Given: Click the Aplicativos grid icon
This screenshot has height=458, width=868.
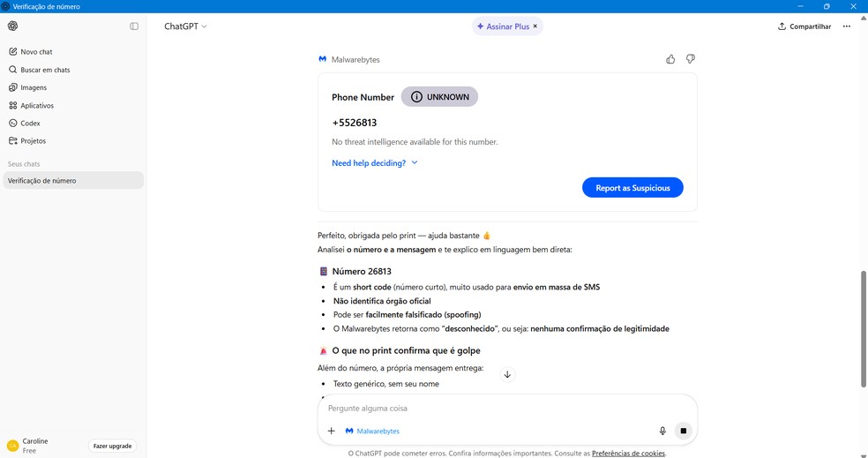Looking at the screenshot, I should pos(12,105).
